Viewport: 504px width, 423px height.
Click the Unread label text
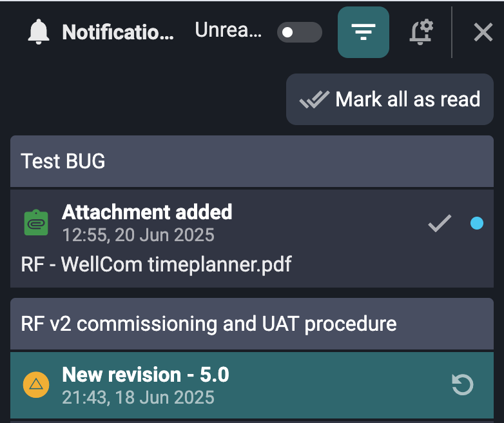pos(228,31)
